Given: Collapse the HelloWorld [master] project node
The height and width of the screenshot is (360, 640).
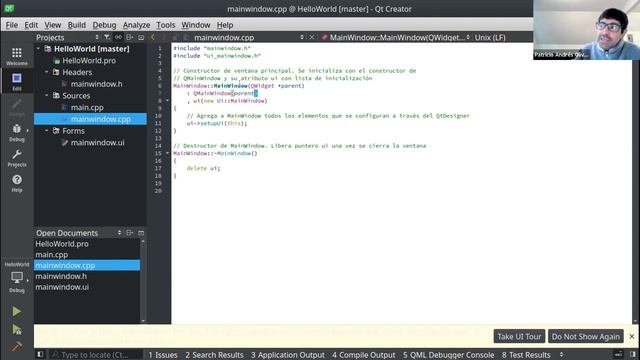Looking at the screenshot, I should tap(38, 49).
